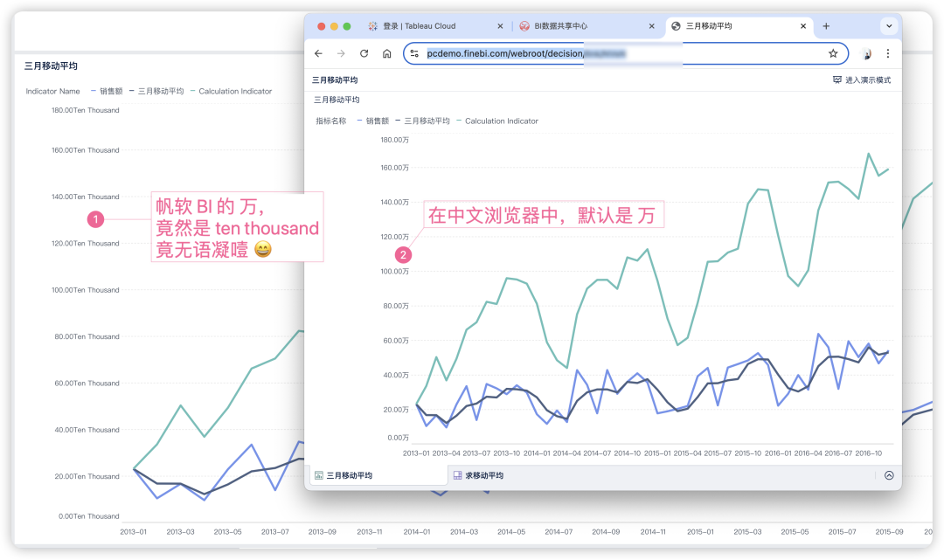The height and width of the screenshot is (560, 944).
Task: Click the 2015-09 x-axis label in background chart
Action: click(889, 532)
